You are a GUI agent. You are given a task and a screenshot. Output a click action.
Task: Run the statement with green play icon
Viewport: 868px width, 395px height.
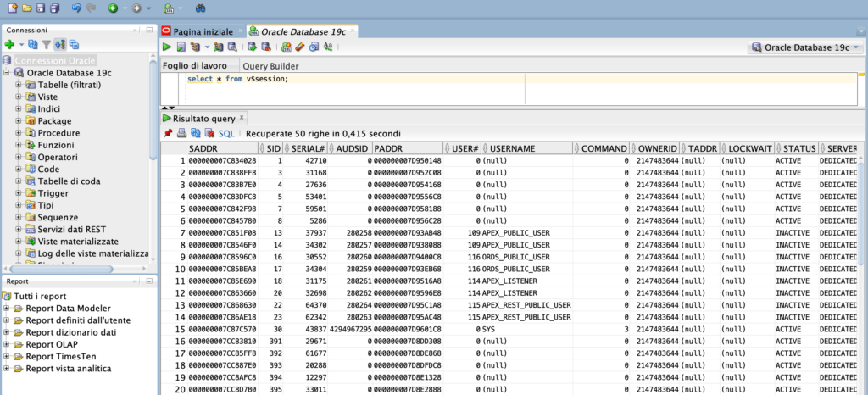tap(167, 47)
